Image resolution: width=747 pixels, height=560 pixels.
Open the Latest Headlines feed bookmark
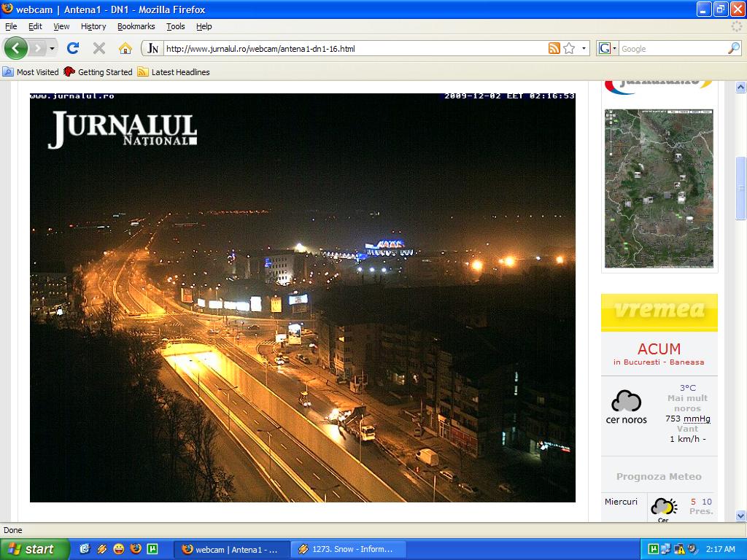(174, 72)
